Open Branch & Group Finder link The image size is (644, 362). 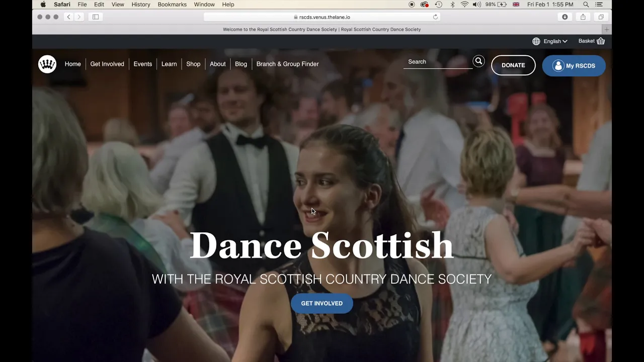click(x=287, y=64)
